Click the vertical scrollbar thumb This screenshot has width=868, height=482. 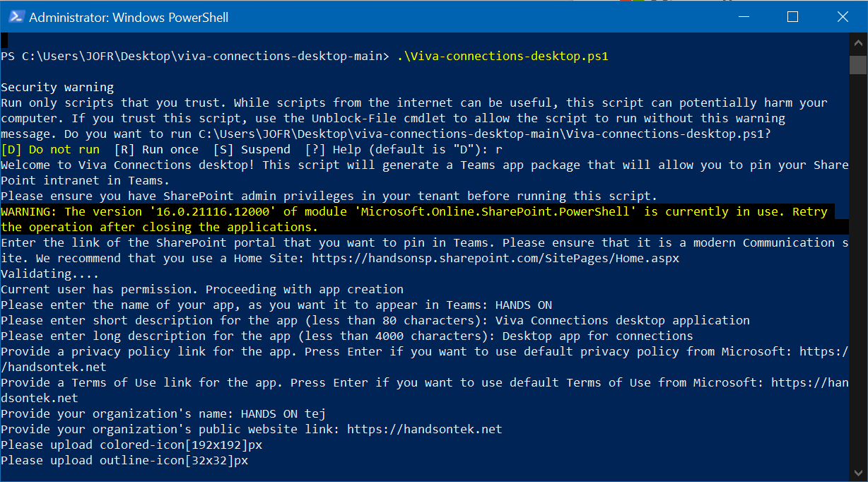[x=857, y=65]
